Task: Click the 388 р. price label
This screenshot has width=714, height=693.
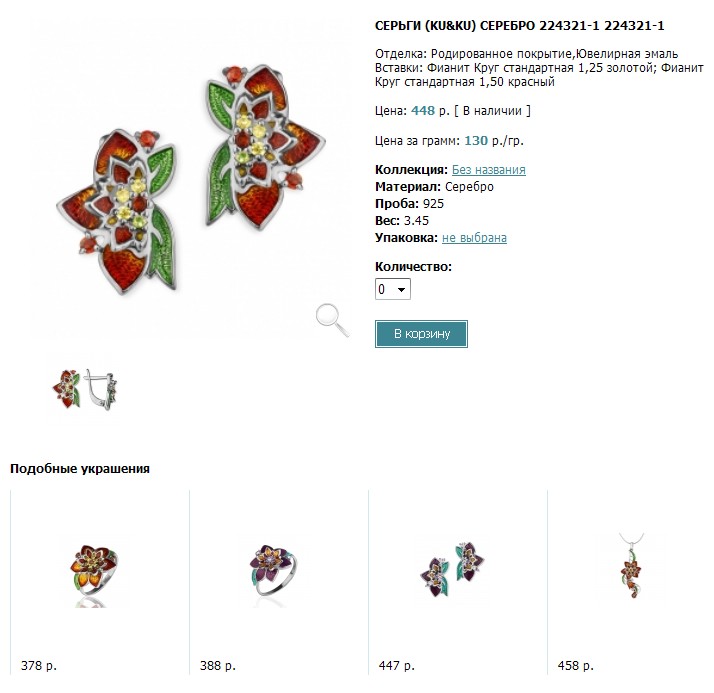Action: [217, 665]
